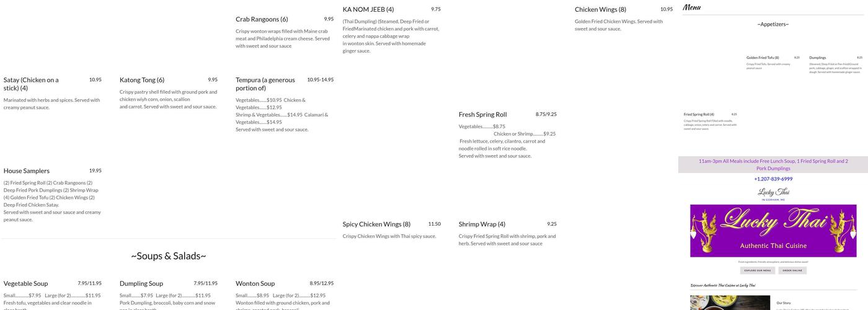Click the Shrimp Wrap (4) item
This screenshot has width=868, height=310.
click(482, 224)
